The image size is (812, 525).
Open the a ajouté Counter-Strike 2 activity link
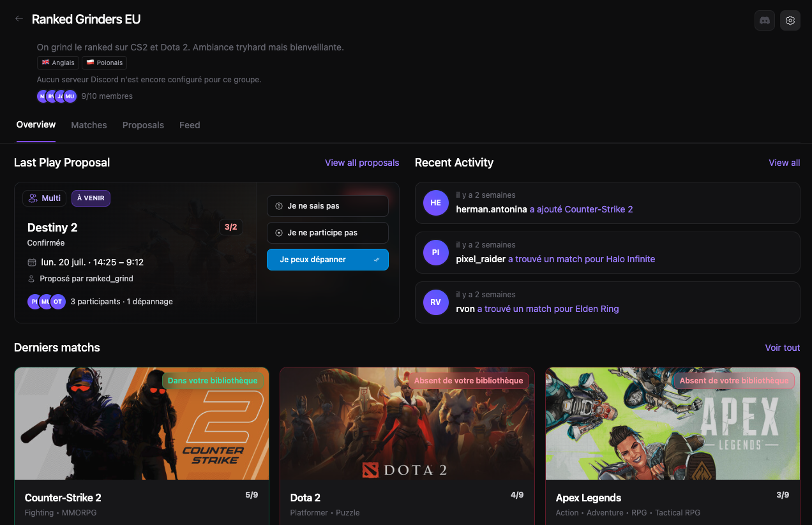click(x=581, y=209)
